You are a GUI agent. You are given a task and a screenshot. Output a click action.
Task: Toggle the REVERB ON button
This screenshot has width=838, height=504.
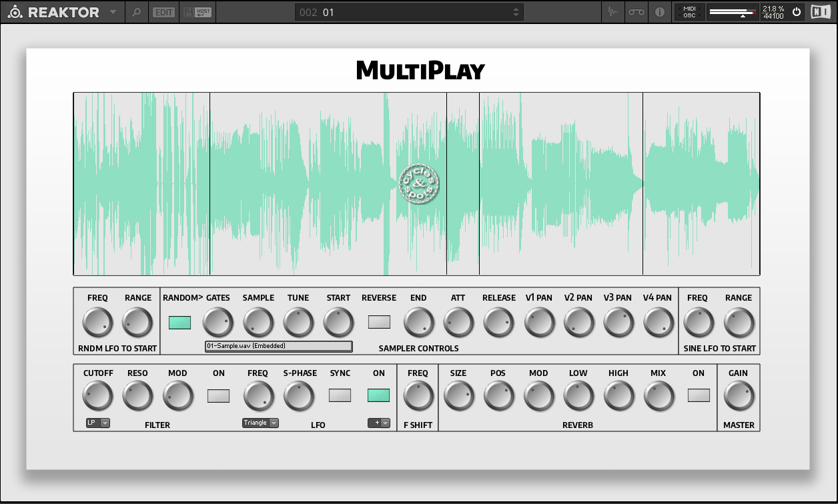(x=699, y=395)
